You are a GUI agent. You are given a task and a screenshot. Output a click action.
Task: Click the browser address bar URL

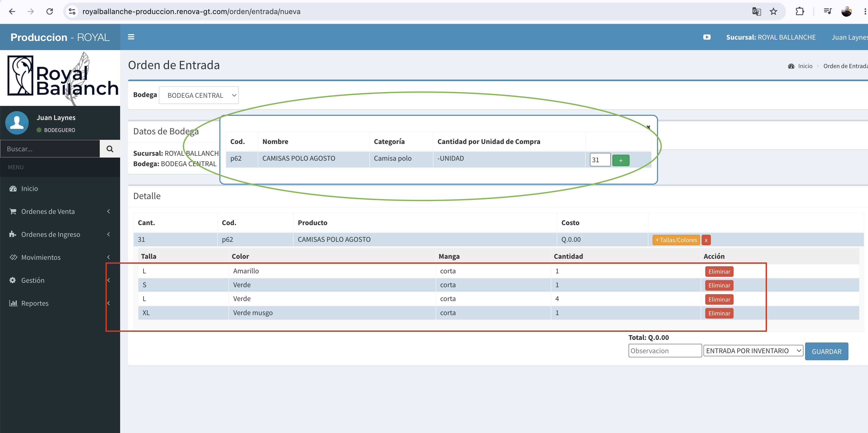(191, 11)
